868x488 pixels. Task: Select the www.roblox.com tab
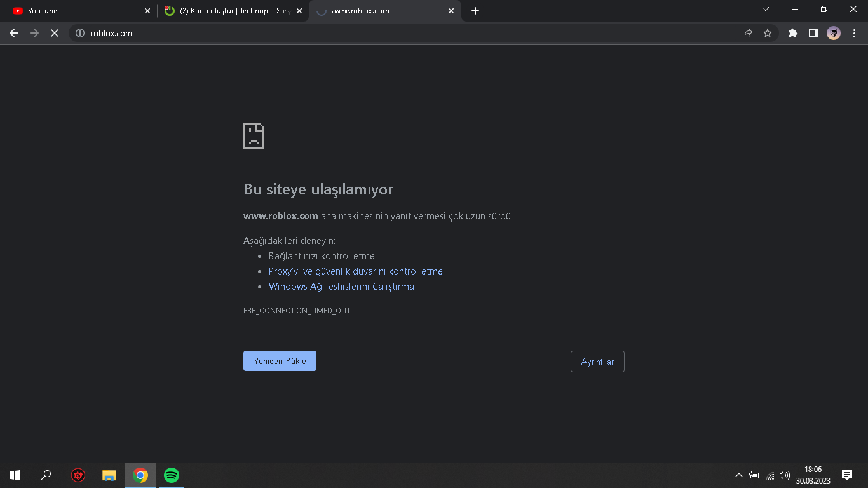pos(385,11)
